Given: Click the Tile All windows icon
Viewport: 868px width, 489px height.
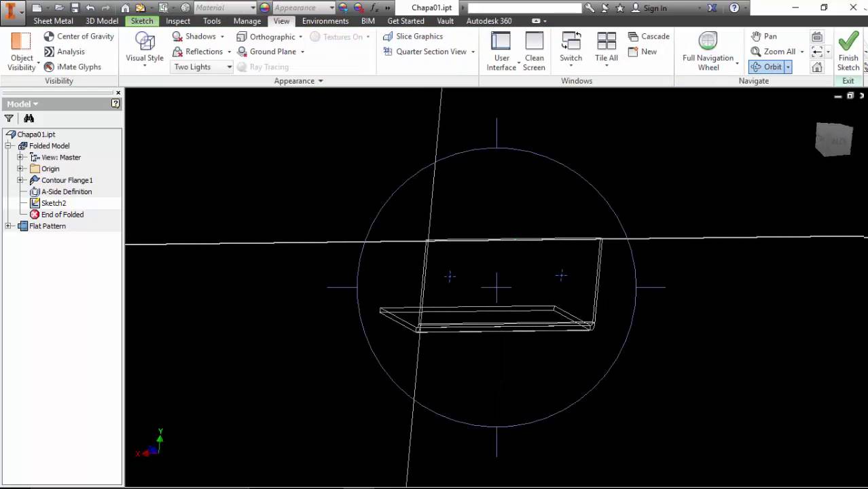Looking at the screenshot, I should coord(606,42).
